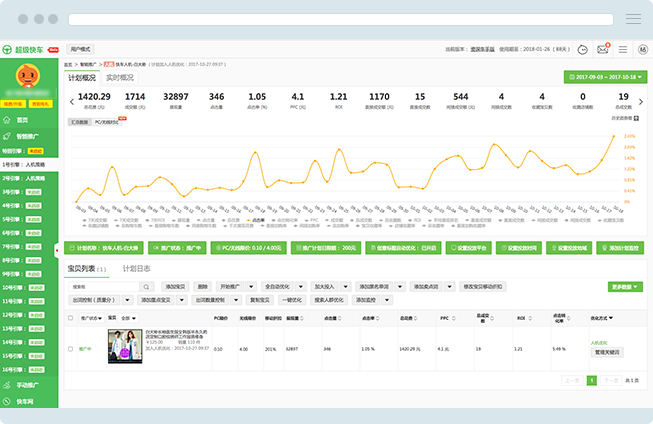Viewport: 653px width, 424px height.
Task: Click the 添加计划宝贝 green button
Action: pos(619,247)
